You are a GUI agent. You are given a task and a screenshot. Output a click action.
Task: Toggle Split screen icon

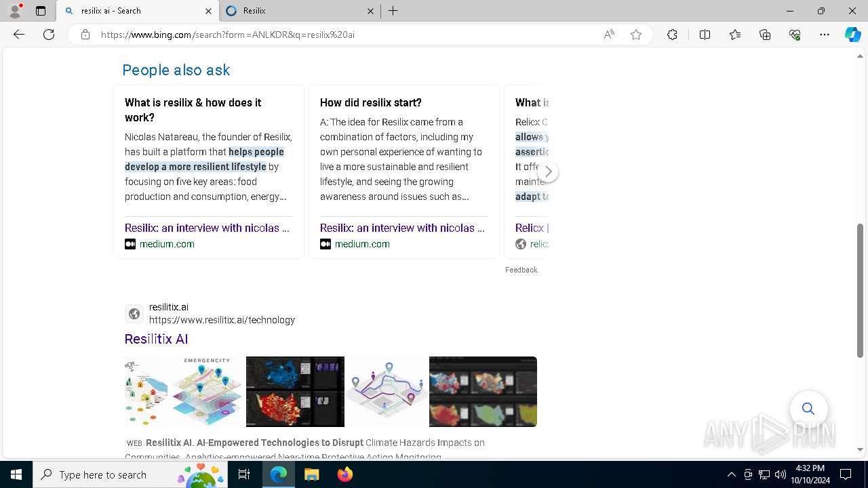tap(705, 35)
